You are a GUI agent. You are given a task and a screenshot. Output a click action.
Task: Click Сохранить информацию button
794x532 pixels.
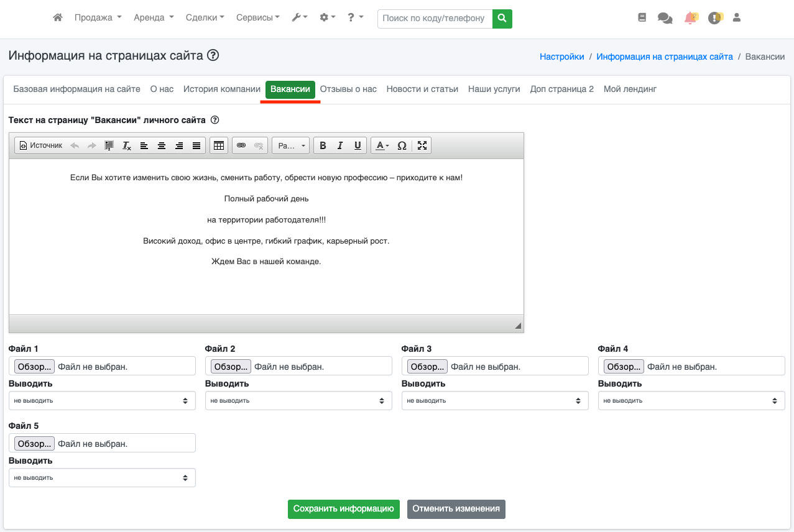coord(344,508)
